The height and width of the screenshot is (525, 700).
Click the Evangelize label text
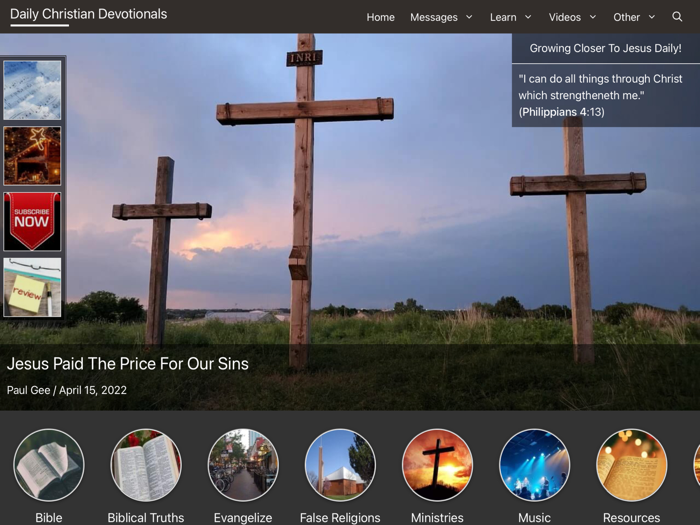pyautogui.click(x=243, y=518)
